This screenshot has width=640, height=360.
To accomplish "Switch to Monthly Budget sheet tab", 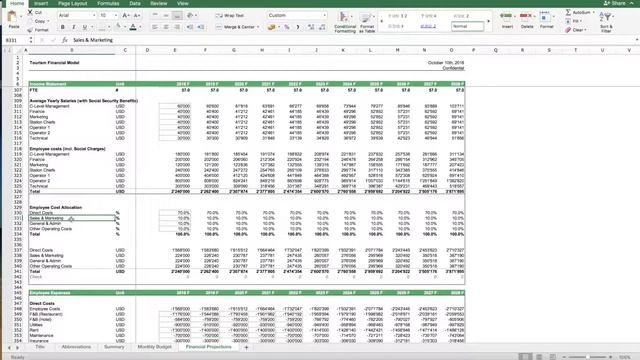I will (x=154, y=347).
